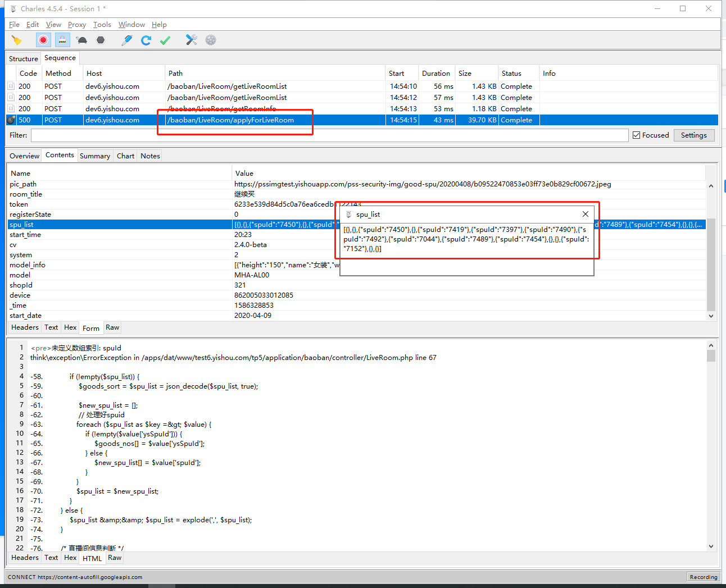Toggle the red recording button
This screenshot has height=588, width=726.
point(43,40)
